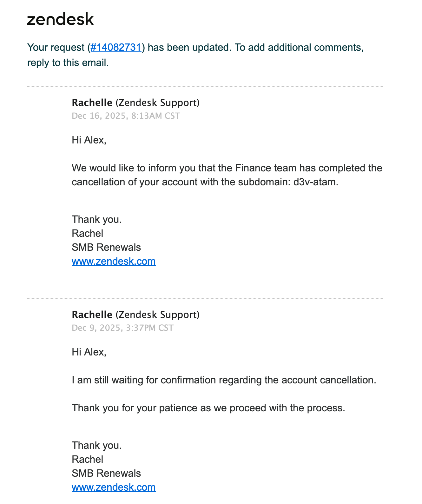Click the Zendesk logo at the top
422x504 pixels.
pyautogui.click(x=60, y=19)
